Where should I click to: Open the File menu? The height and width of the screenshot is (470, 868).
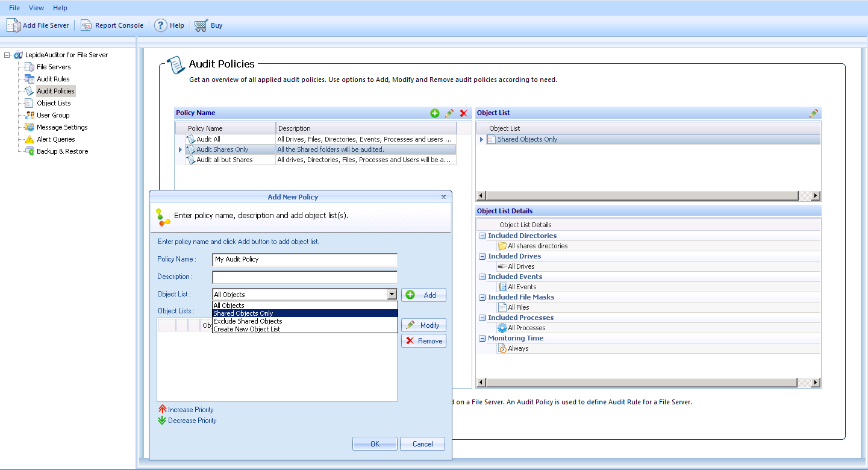(14, 8)
